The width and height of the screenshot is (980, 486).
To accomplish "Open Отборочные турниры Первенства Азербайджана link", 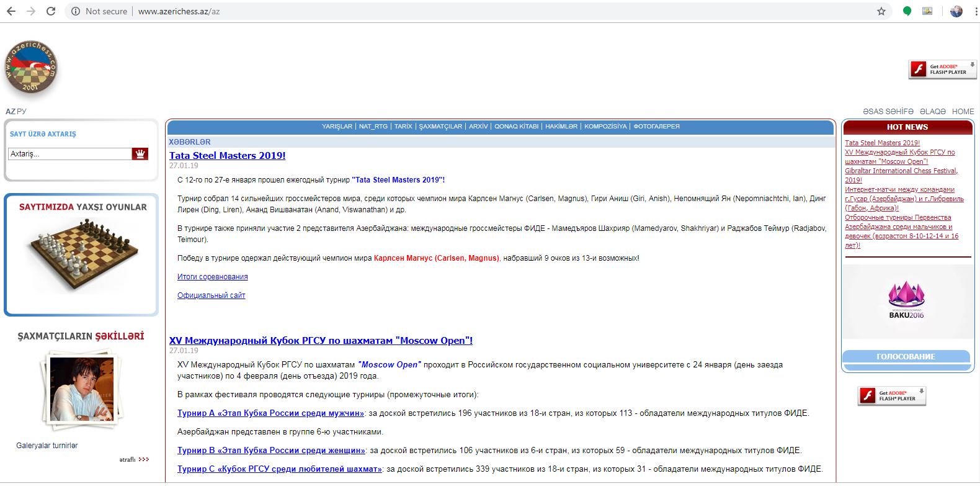I will (x=901, y=232).
